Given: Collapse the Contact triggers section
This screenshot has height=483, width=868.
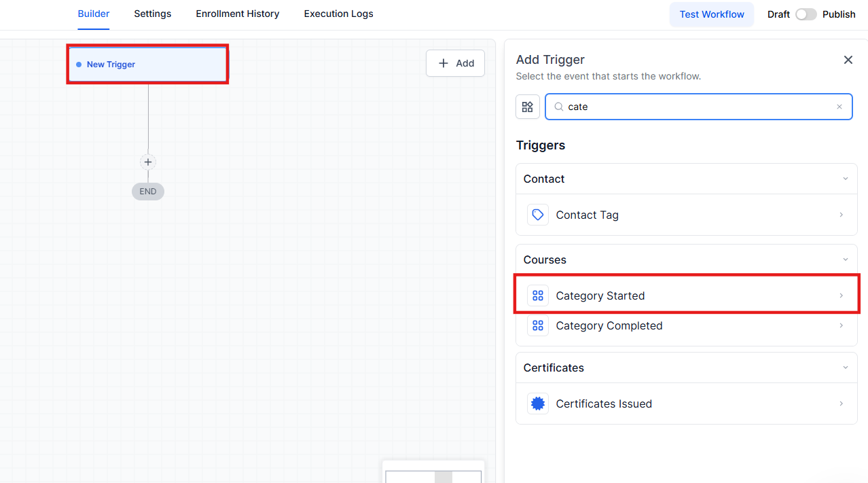Looking at the screenshot, I should tap(846, 179).
